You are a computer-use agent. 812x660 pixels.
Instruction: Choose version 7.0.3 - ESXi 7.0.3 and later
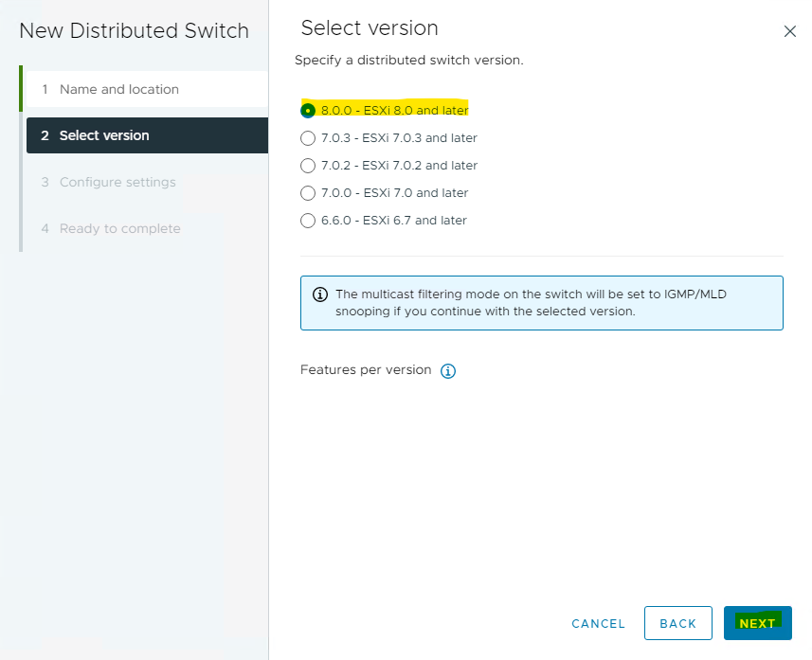(308, 138)
